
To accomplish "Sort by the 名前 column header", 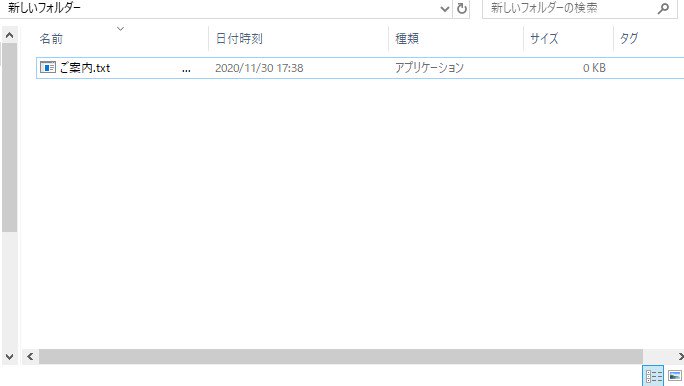I will (x=51, y=39).
